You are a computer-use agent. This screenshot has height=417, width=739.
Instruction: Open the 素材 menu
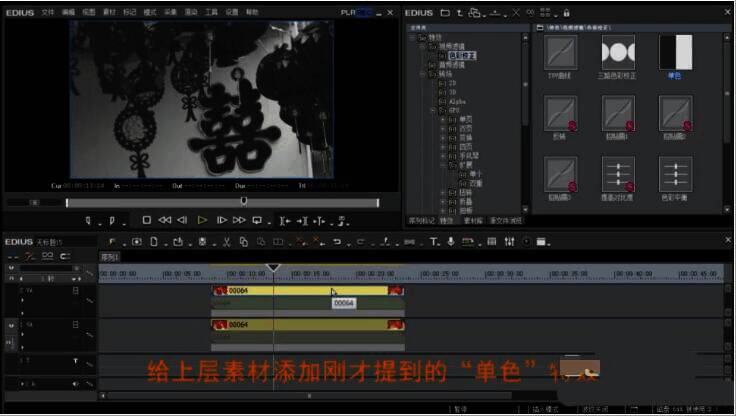[109, 12]
